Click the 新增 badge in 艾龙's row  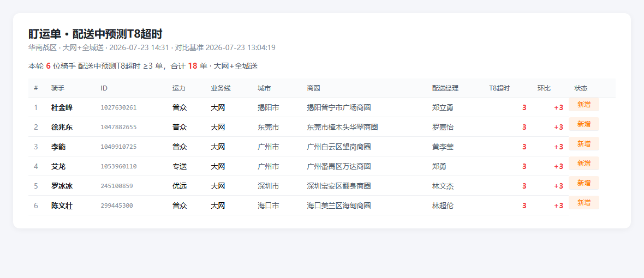pos(583,163)
